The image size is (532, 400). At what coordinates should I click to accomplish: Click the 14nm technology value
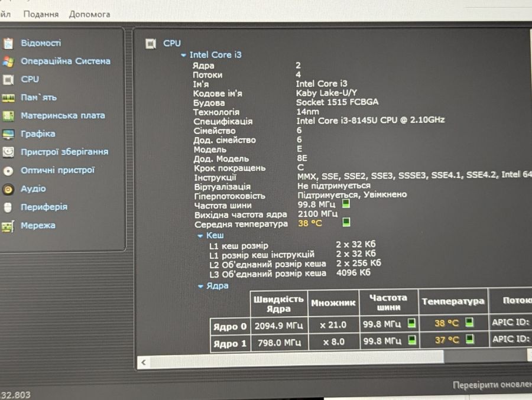(x=307, y=111)
